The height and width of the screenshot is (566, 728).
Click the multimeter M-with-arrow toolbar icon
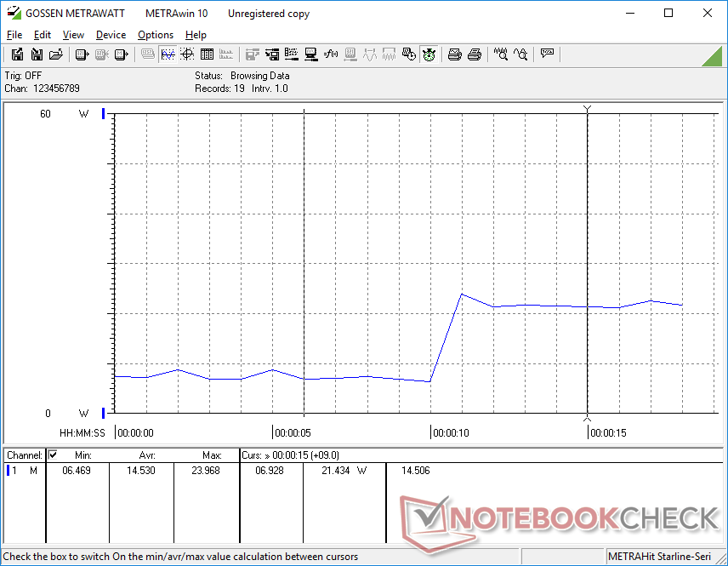pyautogui.click(x=121, y=54)
